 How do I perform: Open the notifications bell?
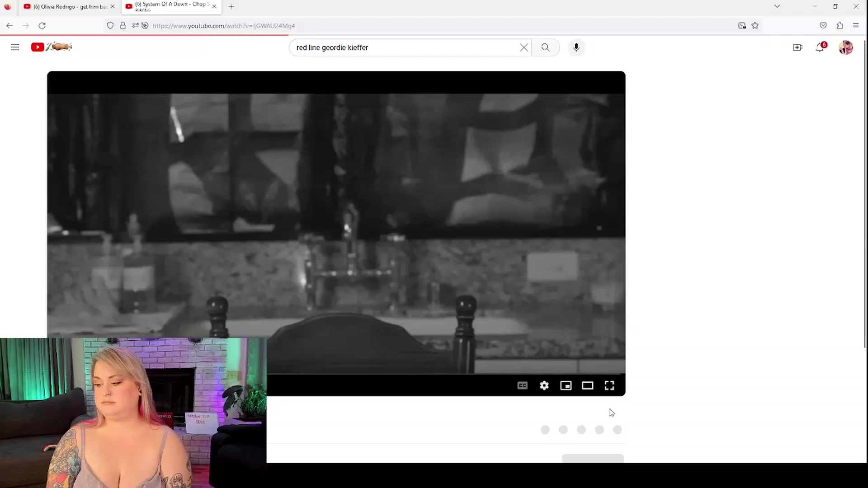pyautogui.click(x=820, y=47)
